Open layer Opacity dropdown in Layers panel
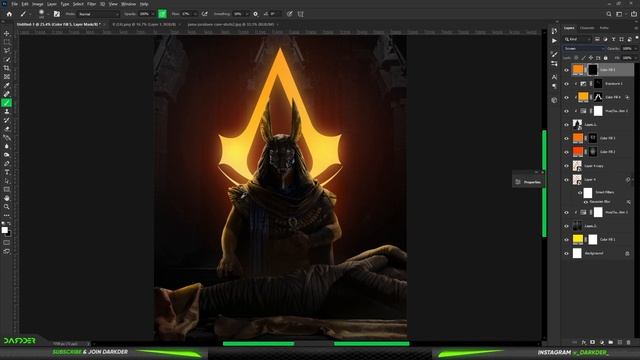 (636, 49)
